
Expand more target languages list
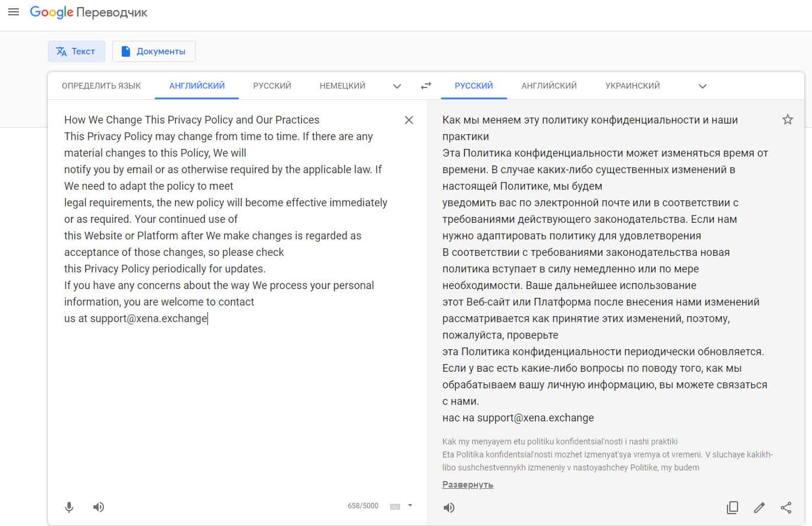point(702,86)
